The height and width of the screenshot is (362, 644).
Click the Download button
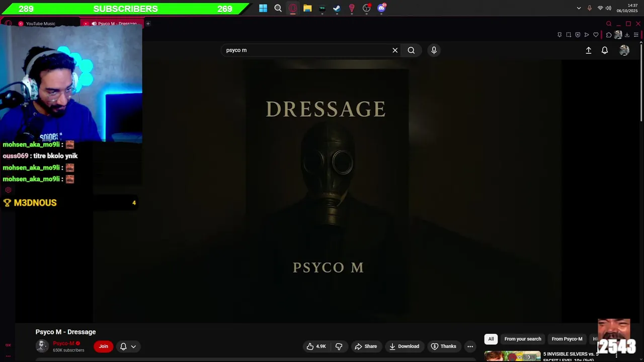coord(404,346)
